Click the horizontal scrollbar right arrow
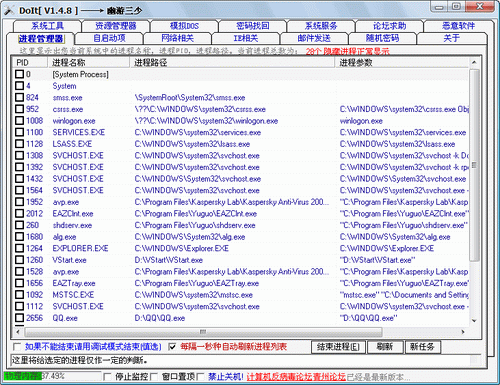The image size is (500, 385). click(463, 332)
